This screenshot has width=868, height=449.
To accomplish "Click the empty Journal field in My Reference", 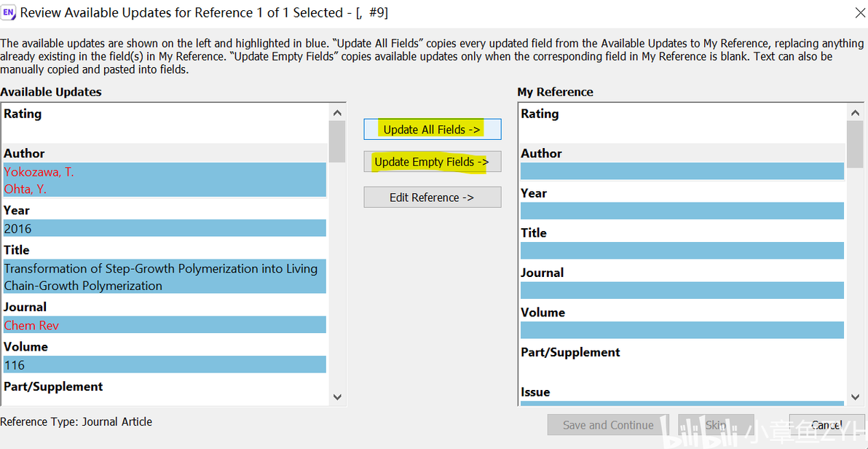I will (x=682, y=290).
